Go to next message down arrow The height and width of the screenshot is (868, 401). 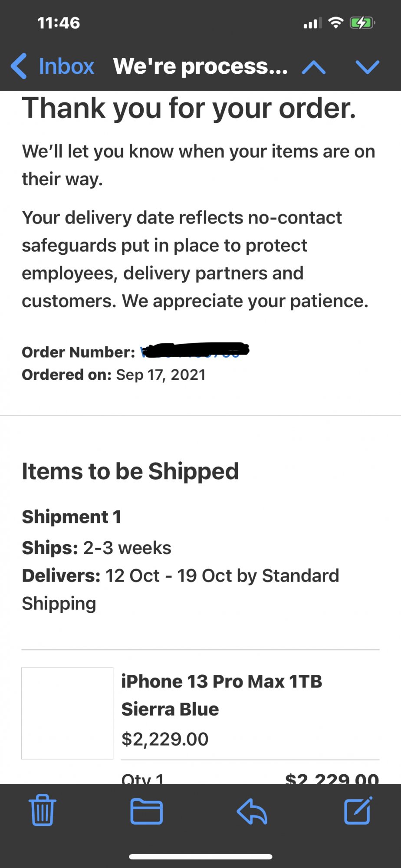tap(367, 67)
